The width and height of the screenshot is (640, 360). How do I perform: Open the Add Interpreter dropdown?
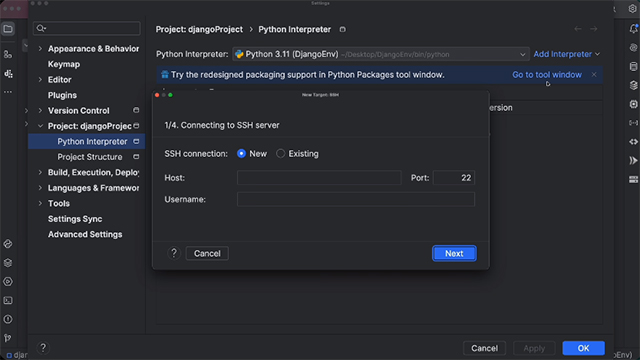tap(567, 54)
